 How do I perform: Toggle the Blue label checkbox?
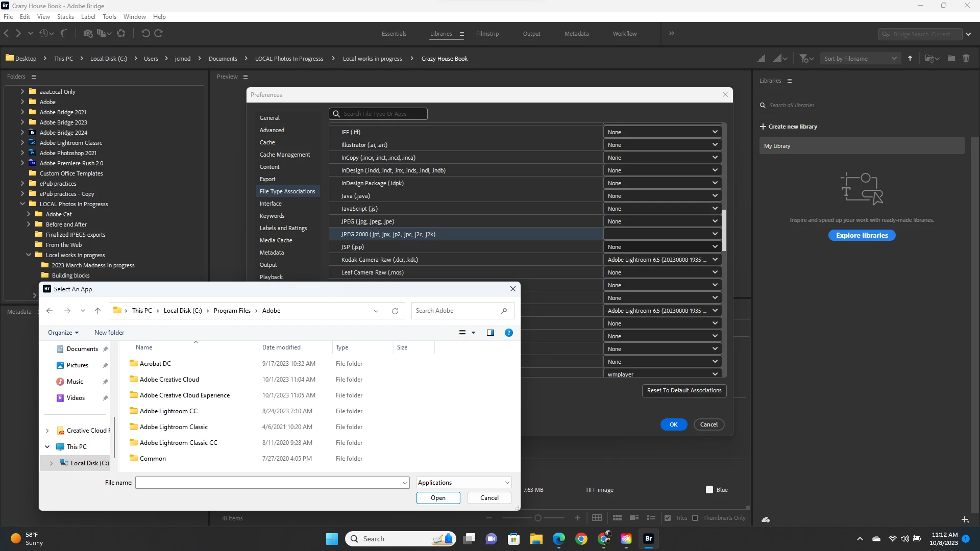(709, 490)
